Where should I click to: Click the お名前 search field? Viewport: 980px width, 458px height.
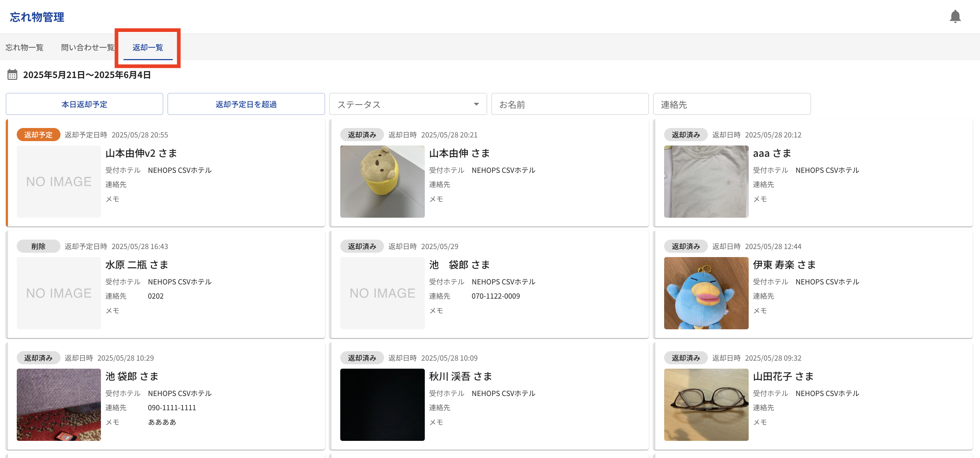click(x=569, y=104)
